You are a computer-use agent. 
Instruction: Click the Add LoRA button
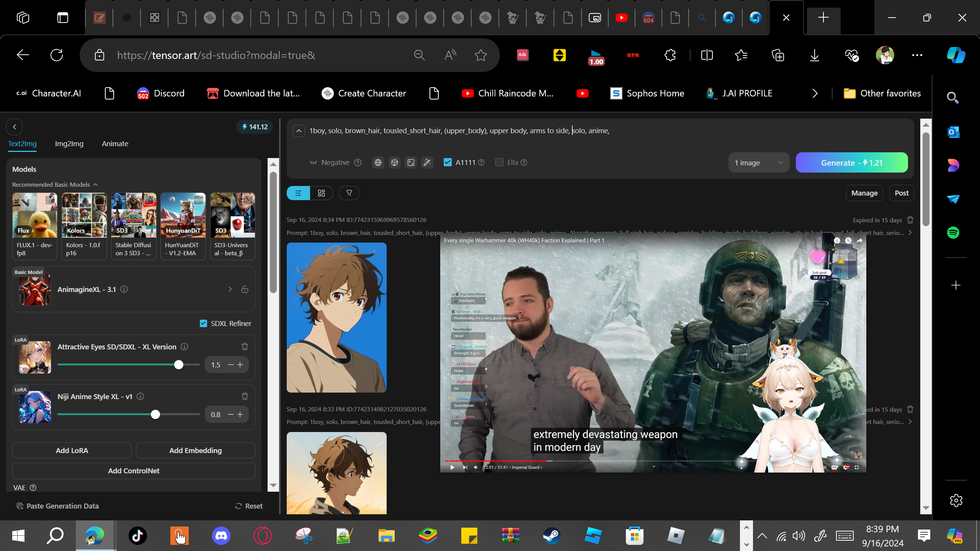pos(72,450)
